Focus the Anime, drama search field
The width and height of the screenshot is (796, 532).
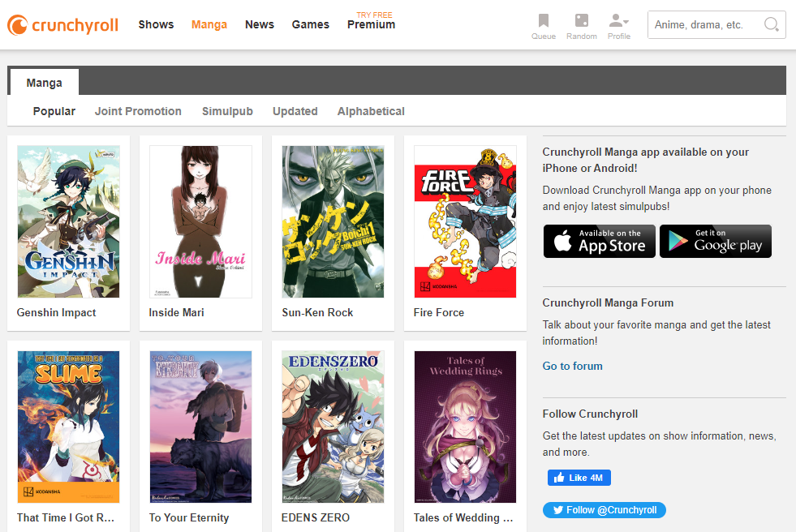(704, 25)
